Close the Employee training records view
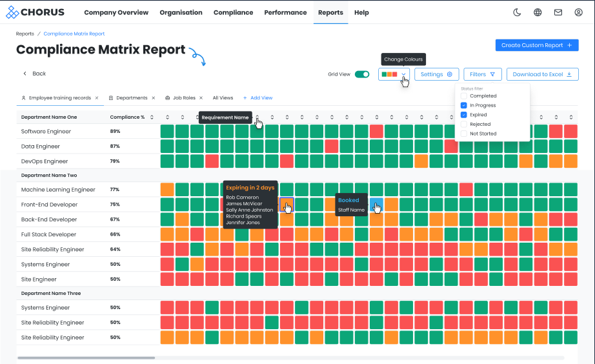The width and height of the screenshot is (595, 364). (x=97, y=98)
